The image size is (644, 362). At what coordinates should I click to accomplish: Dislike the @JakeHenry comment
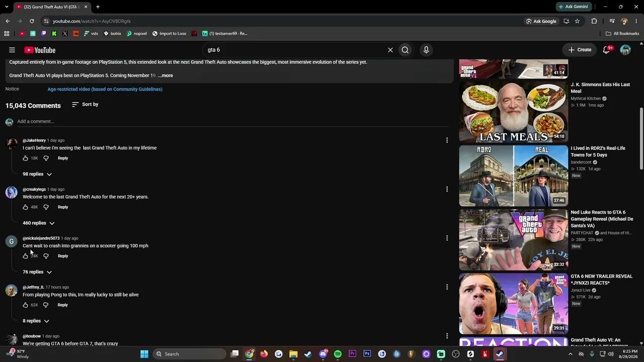46,158
